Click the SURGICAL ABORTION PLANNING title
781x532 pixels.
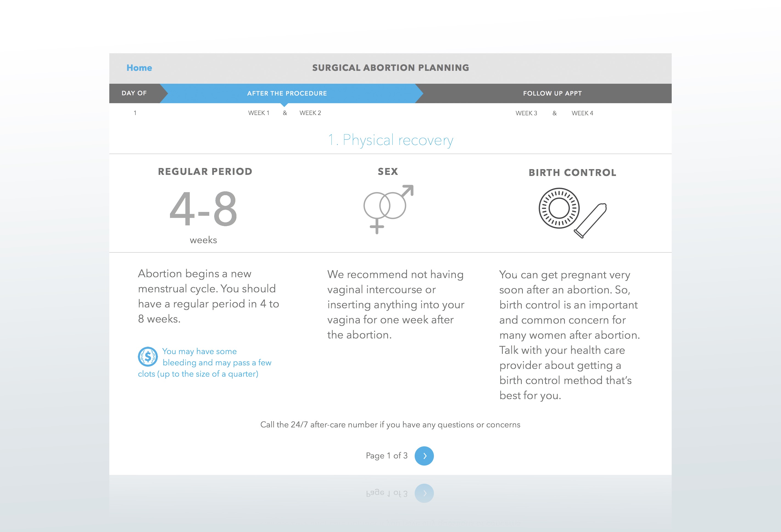(390, 68)
